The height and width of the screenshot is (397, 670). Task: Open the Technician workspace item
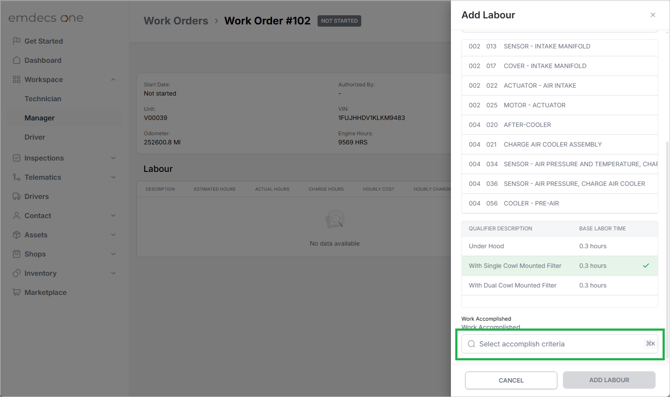pos(43,99)
